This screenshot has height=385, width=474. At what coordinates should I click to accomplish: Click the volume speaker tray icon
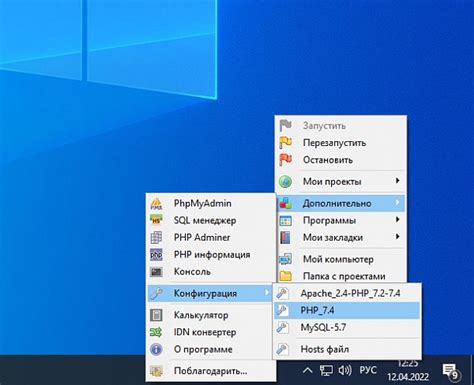click(345, 370)
